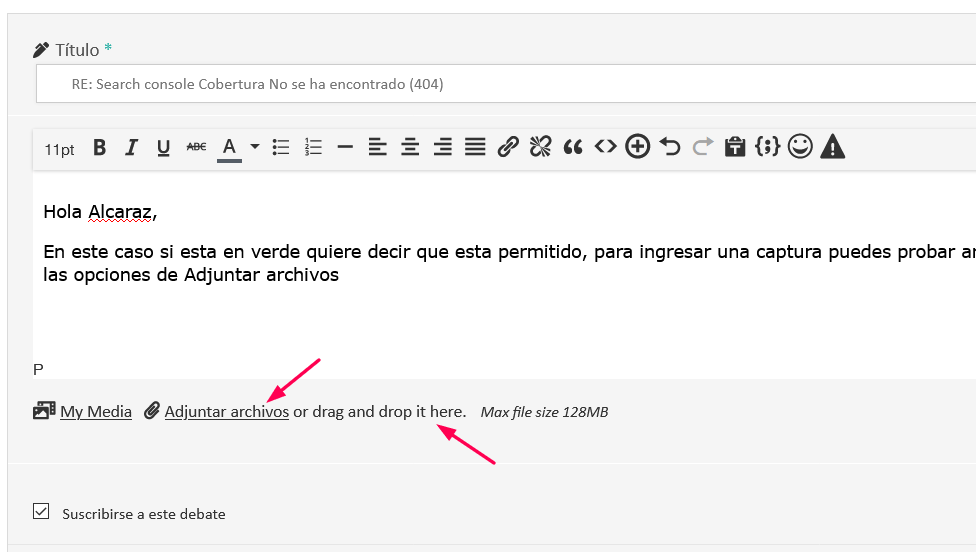Image resolution: width=976 pixels, height=552 pixels.
Task: Open the emoticons smiley picker
Action: pyautogui.click(x=800, y=147)
